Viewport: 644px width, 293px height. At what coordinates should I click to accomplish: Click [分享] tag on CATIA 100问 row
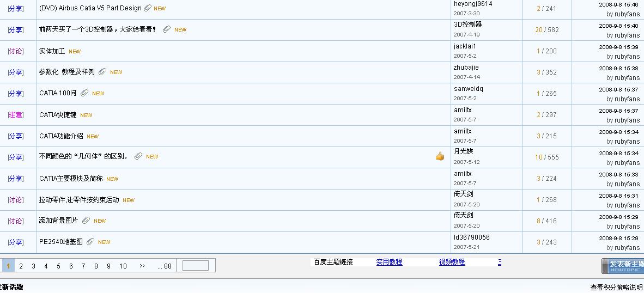16,94
